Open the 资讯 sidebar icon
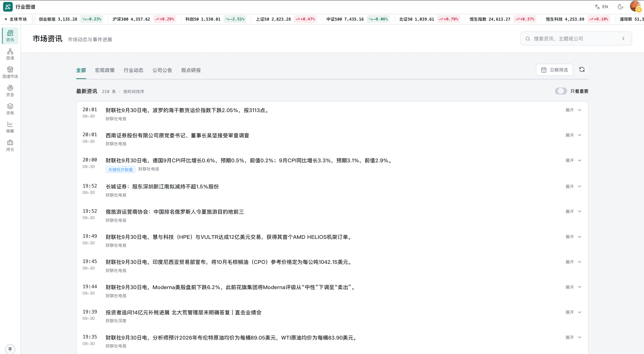Viewport: 644px width, 354px height. point(10,36)
